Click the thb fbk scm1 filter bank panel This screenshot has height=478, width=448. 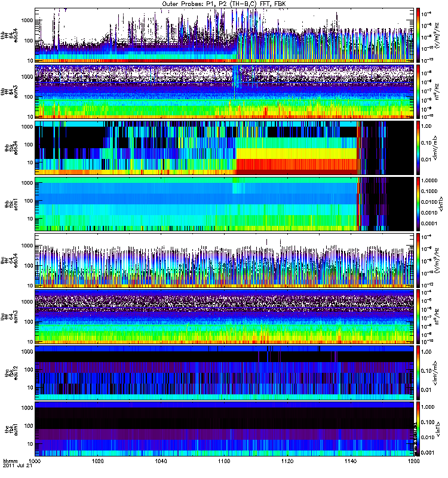(225, 204)
